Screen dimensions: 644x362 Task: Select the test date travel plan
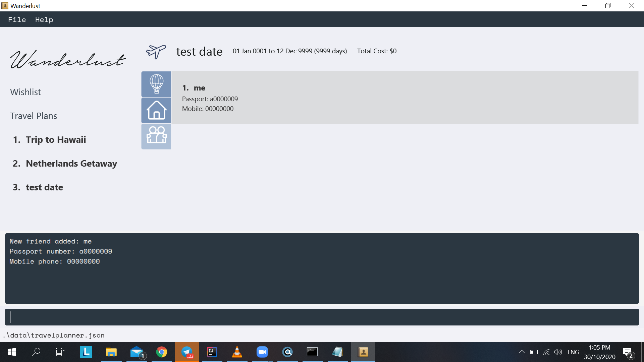(44, 187)
